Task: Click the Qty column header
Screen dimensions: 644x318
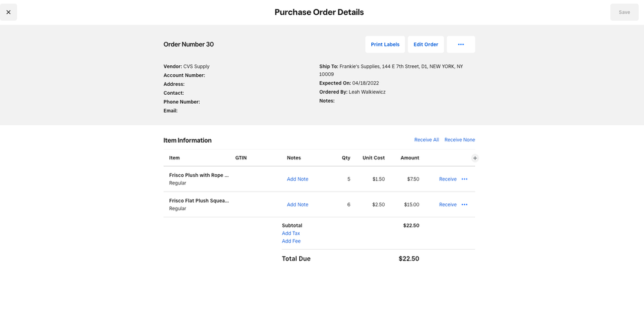Action: pos(346,158)
